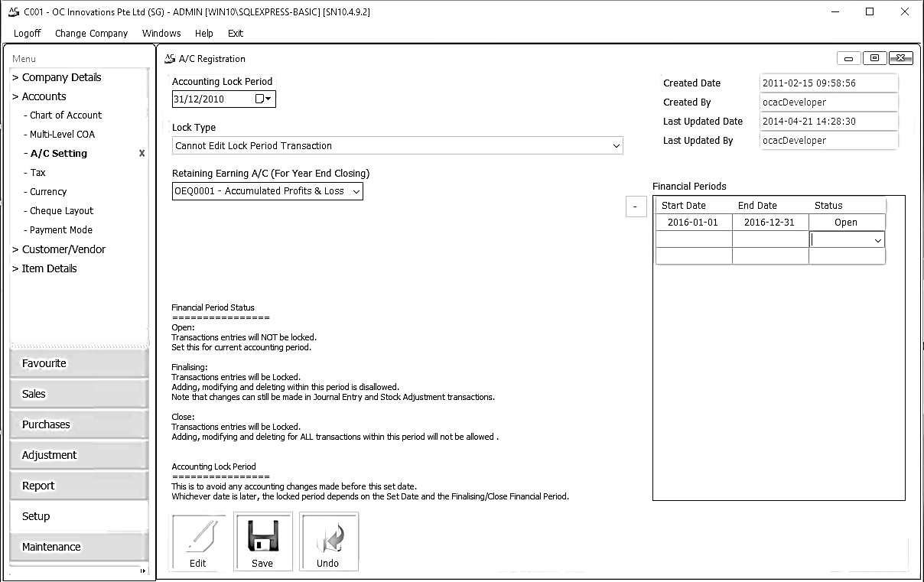Image resolution: width=924 pixels, height=582 pixels.
Task: Open the Windows menu
Action: pyautogui.click(x=161, y=33)
